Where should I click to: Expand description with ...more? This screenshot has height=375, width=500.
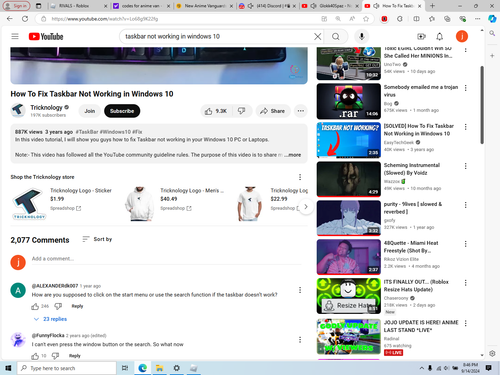pos(293,155)
